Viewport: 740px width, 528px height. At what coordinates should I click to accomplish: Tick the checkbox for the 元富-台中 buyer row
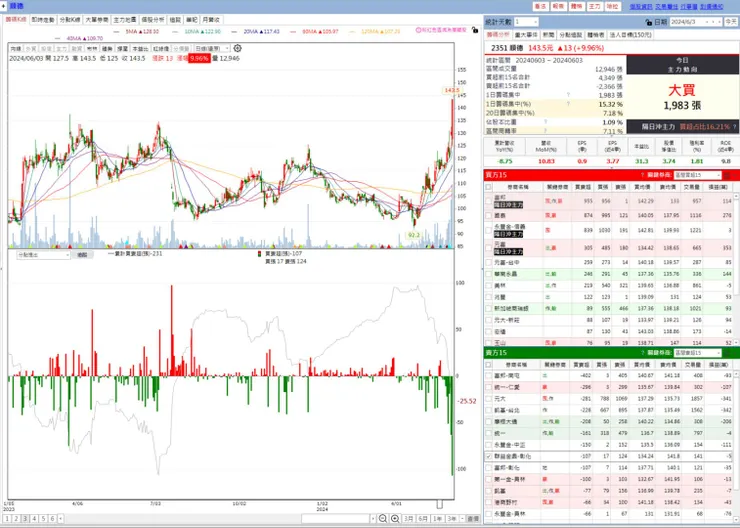coord(488,262)
